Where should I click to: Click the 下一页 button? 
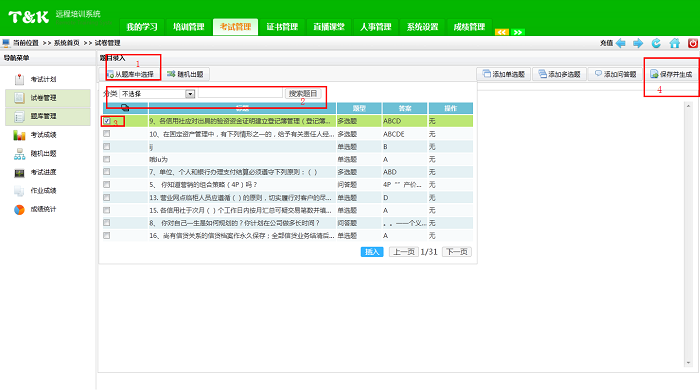coord(457,252)
